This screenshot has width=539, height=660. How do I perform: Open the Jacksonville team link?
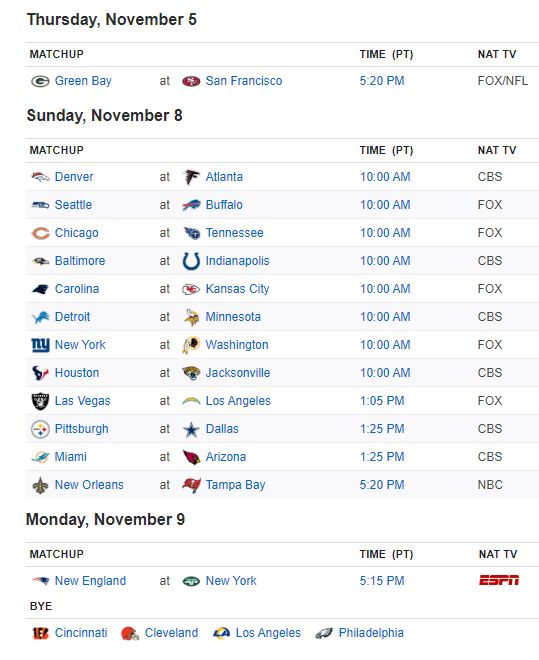pyautogui.click(x=238, y=373)
